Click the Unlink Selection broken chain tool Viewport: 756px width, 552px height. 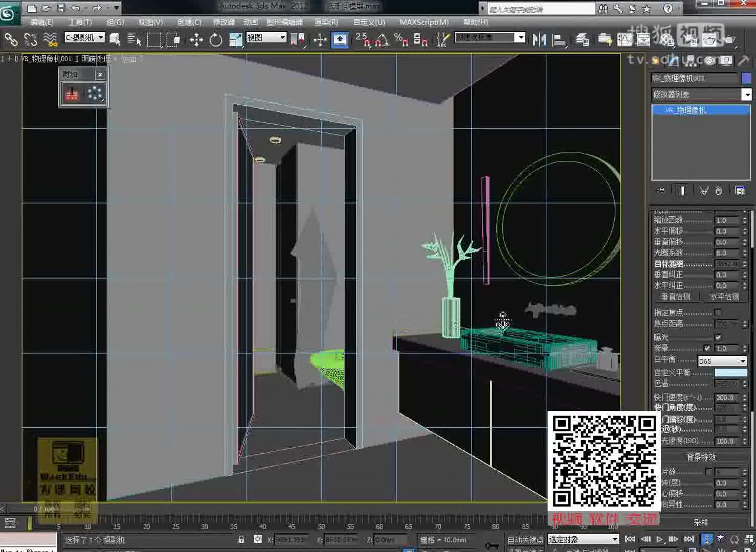coord(31,39)
